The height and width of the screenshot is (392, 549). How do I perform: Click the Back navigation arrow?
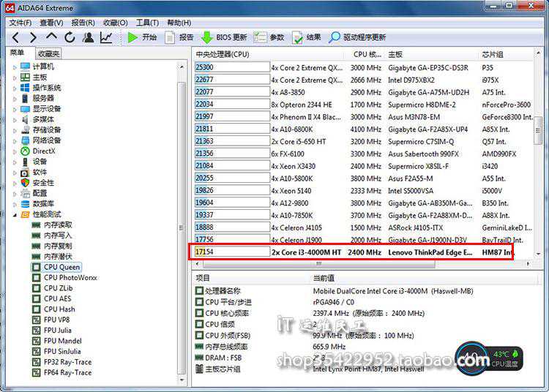pyautogui.click(x=15, y=37)
